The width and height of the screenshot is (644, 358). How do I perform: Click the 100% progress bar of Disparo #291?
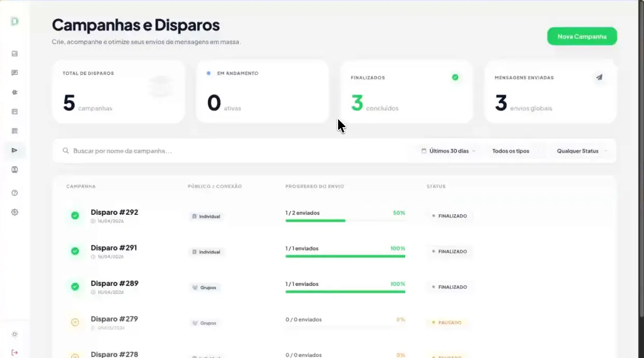point(345,256)
